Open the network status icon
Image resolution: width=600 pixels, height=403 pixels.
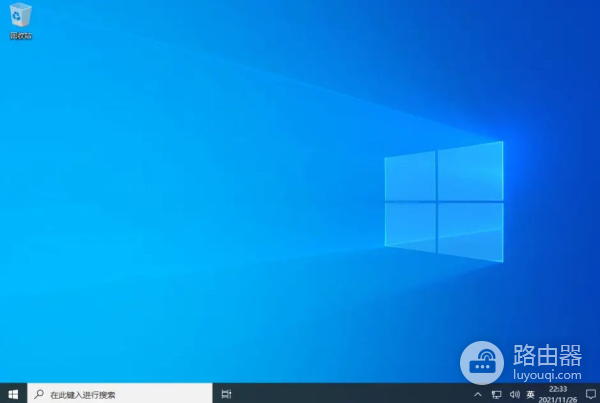[496, 394]
